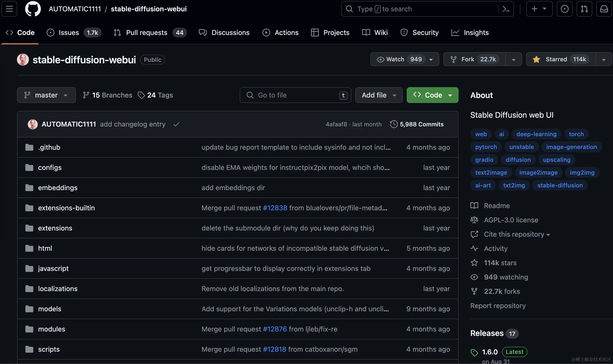Open the global pull requests icon
Image resolution: width=613 pixels, height=364 pixels.
click(x=584, y=9)
